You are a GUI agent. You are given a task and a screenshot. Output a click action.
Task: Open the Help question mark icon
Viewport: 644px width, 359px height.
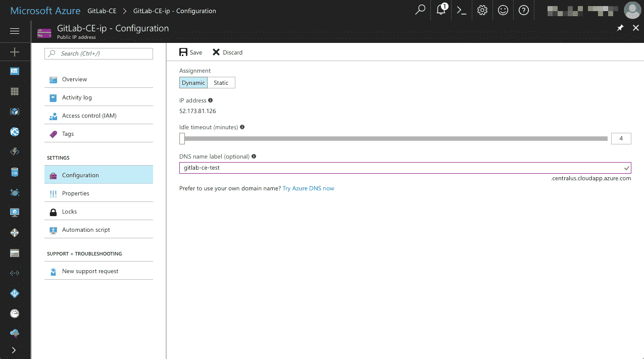[x=524, y=10]
